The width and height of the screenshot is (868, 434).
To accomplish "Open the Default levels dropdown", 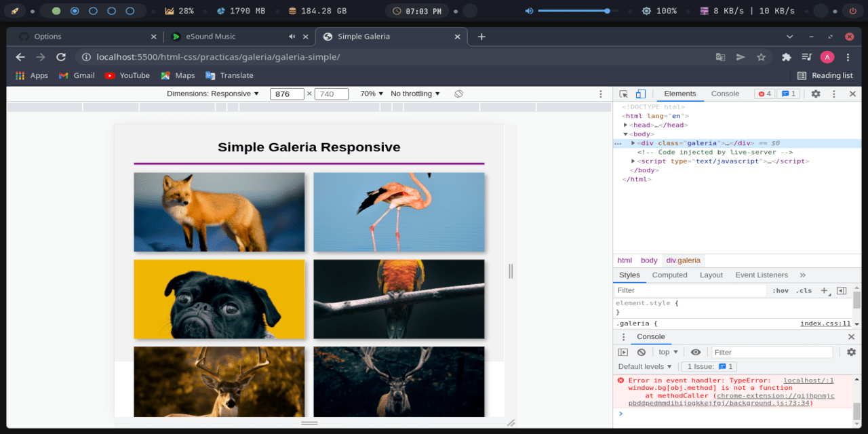I will [644, 366].
